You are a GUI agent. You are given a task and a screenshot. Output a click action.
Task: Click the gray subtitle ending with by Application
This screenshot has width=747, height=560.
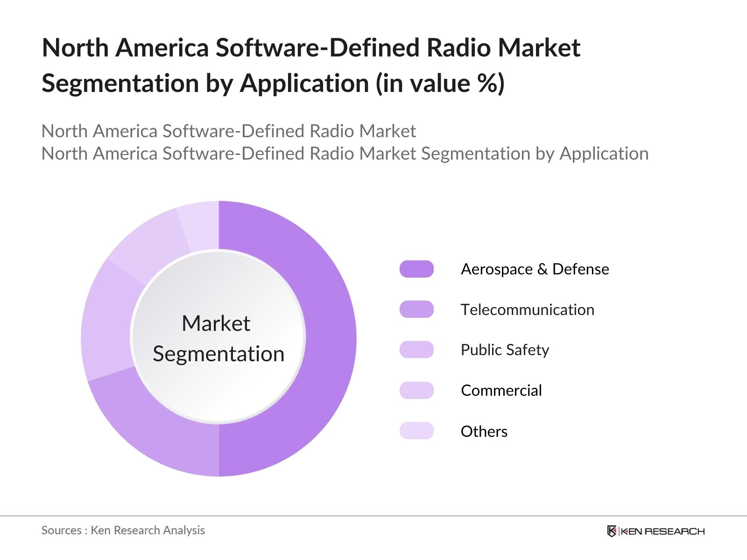point(345,154)
